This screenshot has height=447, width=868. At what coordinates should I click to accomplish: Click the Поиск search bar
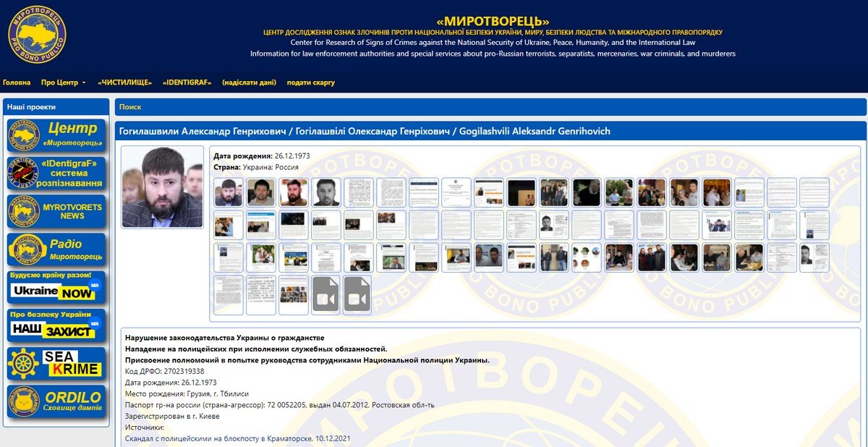click(490, 107)
